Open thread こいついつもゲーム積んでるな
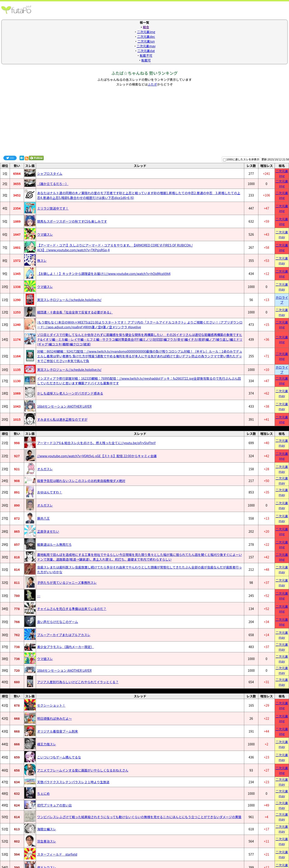 [59, 757]
